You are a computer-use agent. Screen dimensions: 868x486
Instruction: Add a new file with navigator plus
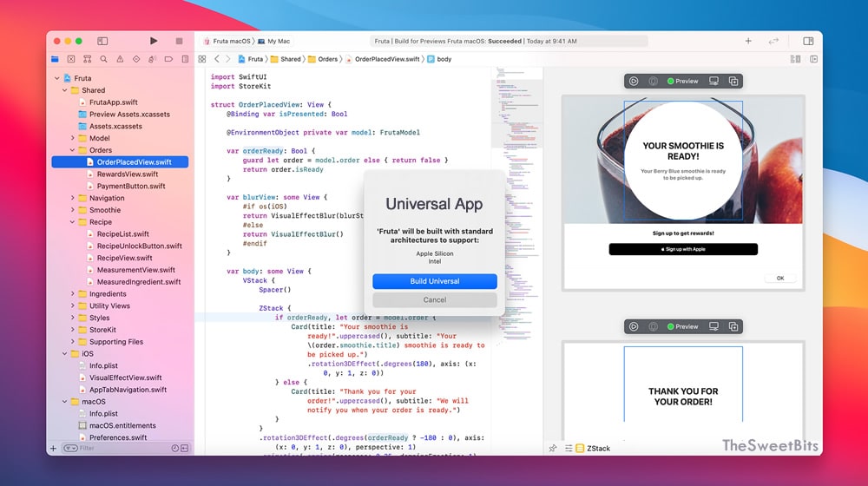pos(53,449)
